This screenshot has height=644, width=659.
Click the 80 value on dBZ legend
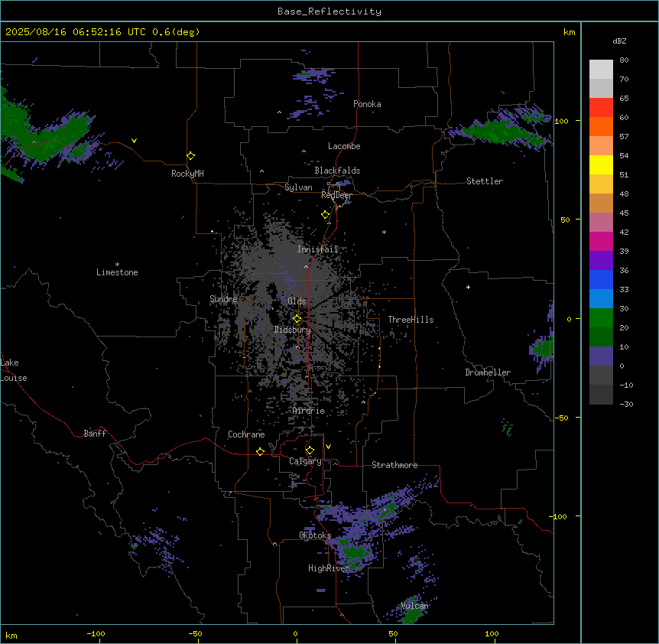(624, 60)
